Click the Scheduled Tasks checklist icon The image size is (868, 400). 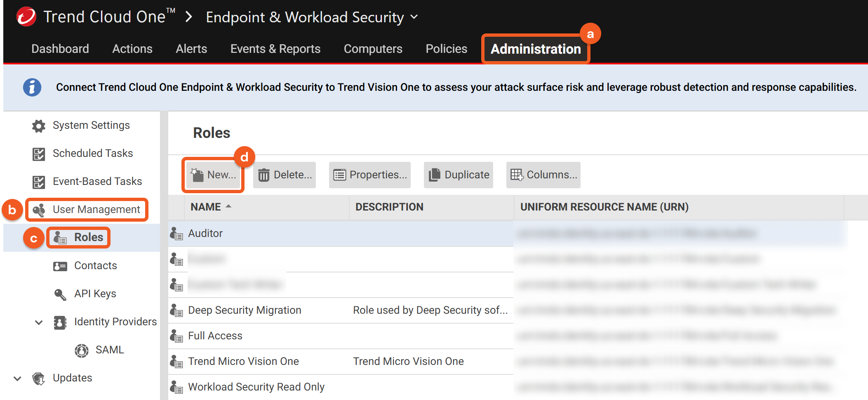(39, 154)
